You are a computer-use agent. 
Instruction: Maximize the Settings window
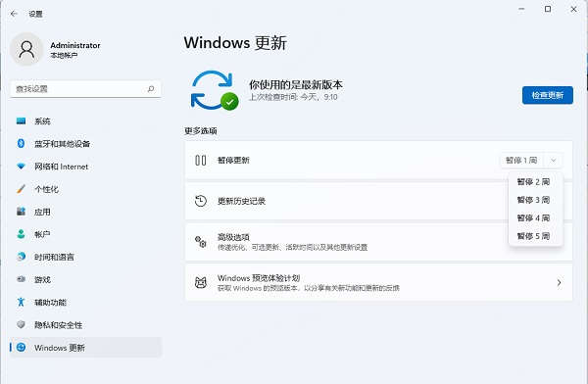(548, 9)
